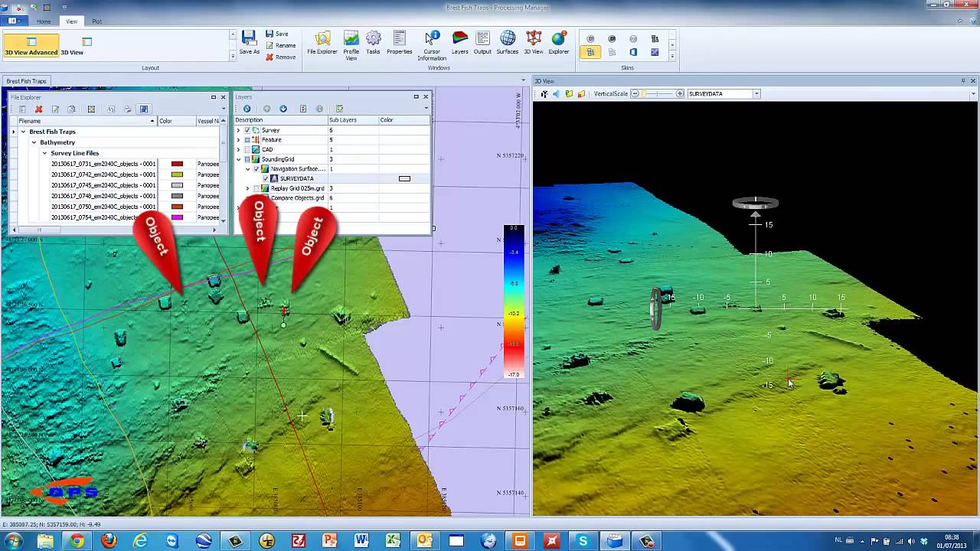Toggle the Survey layer checkbox
This screenshot has height=551, width=980.
[247, 130]
